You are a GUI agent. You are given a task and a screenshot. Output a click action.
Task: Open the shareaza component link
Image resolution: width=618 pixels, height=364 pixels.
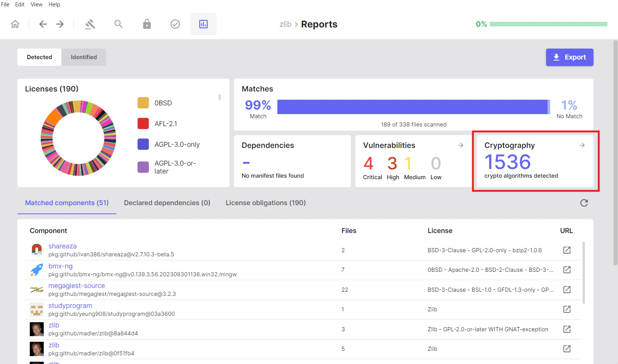click(63, 246)
